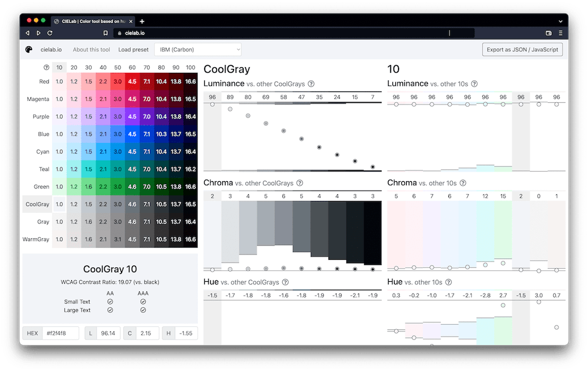Select the CIELab browser tab
The width and height of the screenshot is (588, 371).
pos(93,21)
